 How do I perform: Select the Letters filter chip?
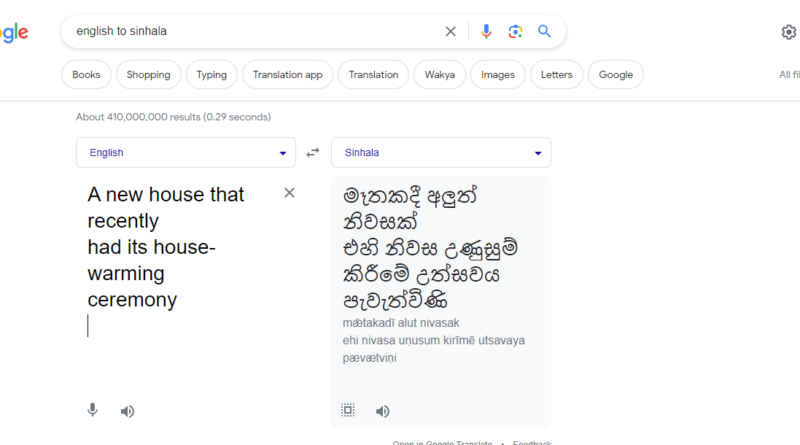(x=557, y=75)
